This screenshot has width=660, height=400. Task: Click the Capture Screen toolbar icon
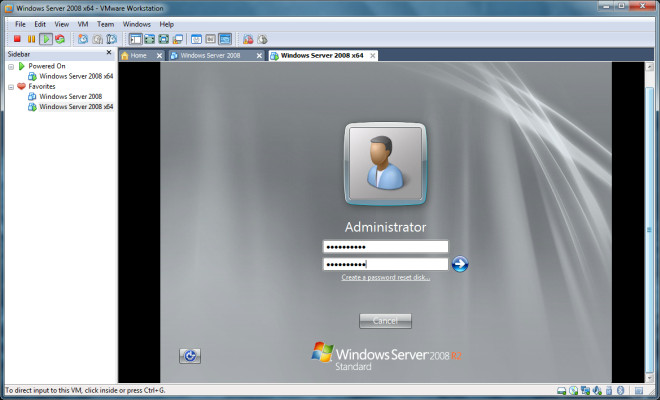tap(248, 39)
